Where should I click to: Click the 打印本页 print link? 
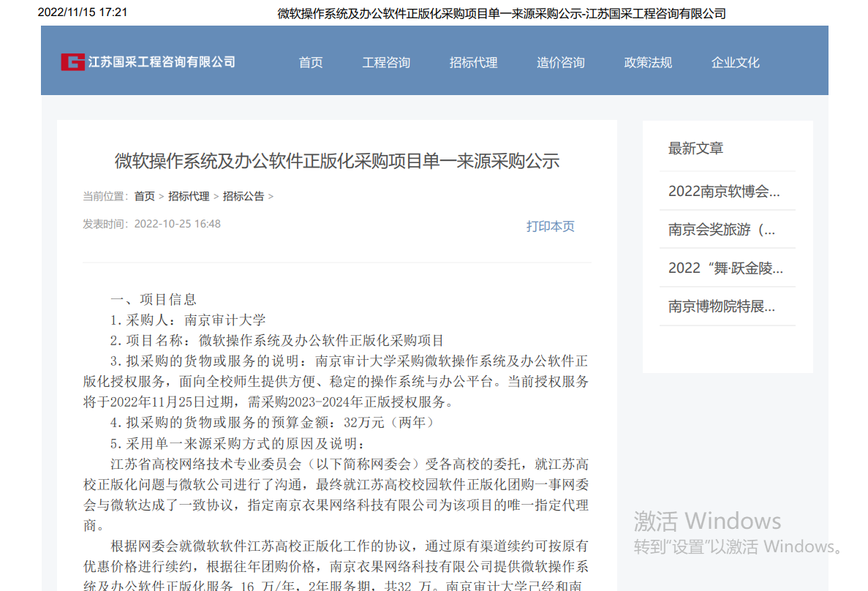tap(550, 226)
